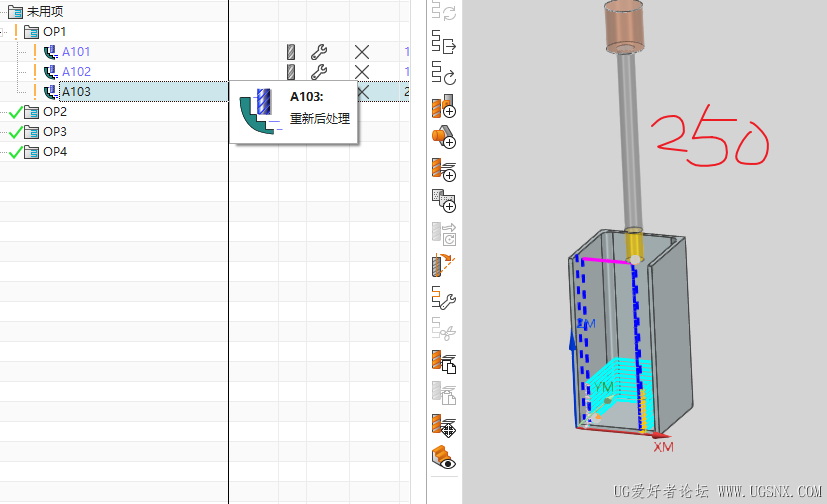Click the wrench icon in A101 row
This screenshot has width=827, height=504.
tap(319, 52)
